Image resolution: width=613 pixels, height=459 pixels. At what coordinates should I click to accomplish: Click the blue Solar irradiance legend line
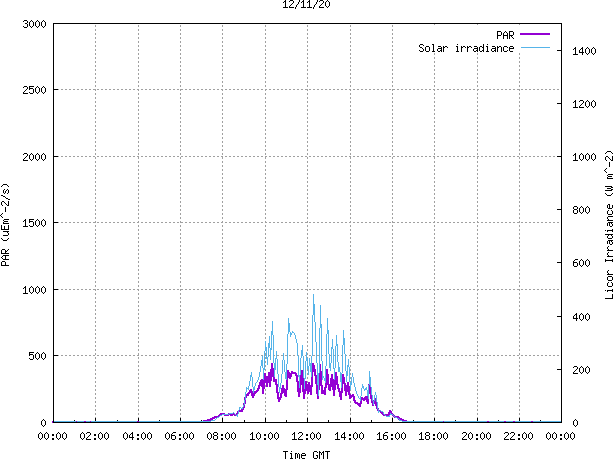(x=535, y=48)
